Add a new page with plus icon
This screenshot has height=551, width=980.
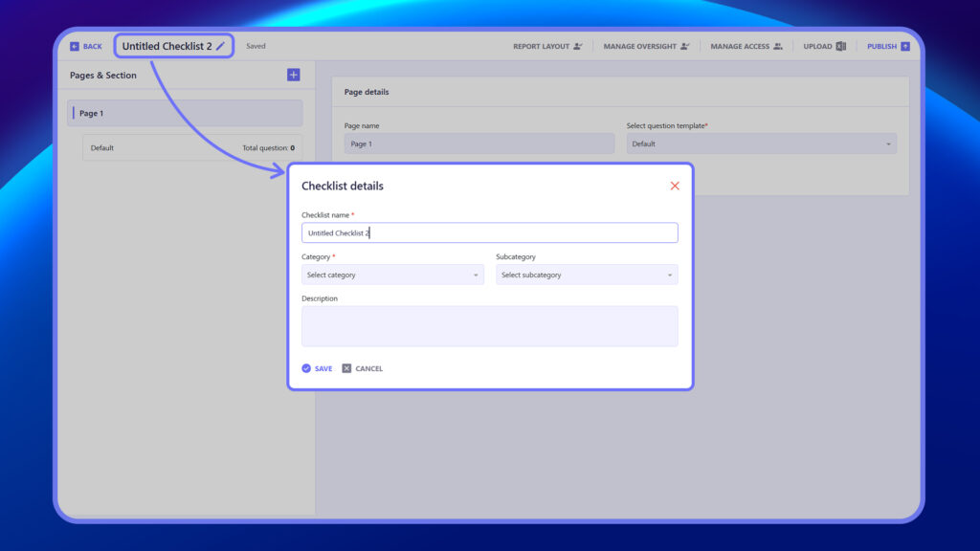(x=293, y=75)
